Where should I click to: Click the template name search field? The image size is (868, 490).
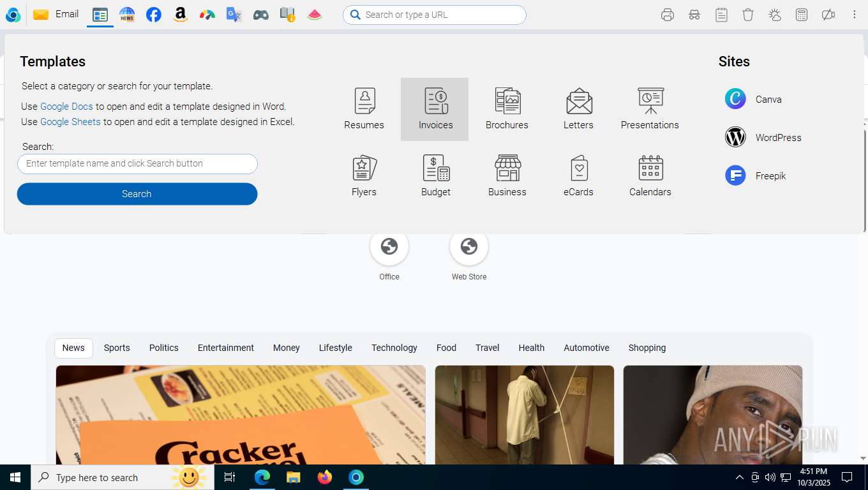click(137, 164)
